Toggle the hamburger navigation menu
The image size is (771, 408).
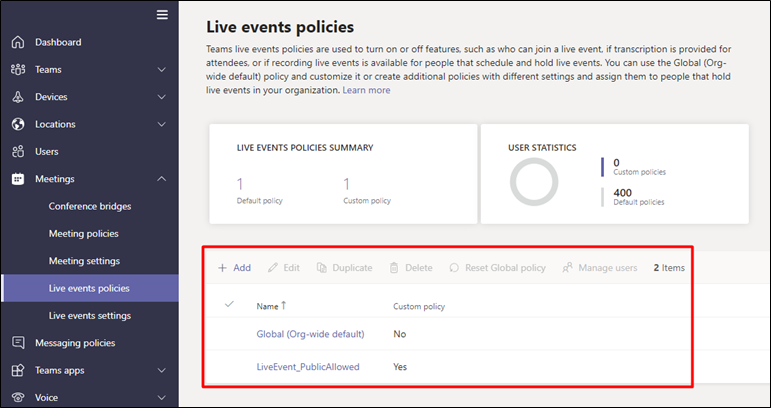coord(162,15)
